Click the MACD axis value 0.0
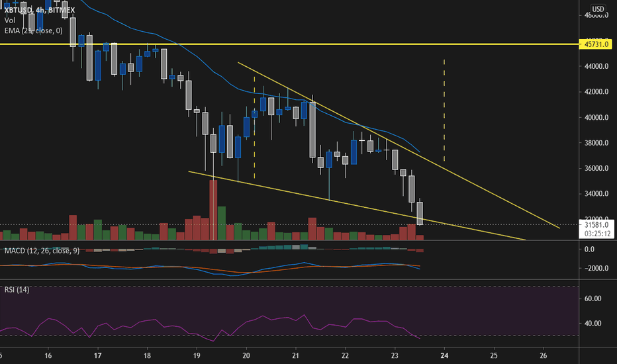 pyautogui.click(x=589, y=249)
